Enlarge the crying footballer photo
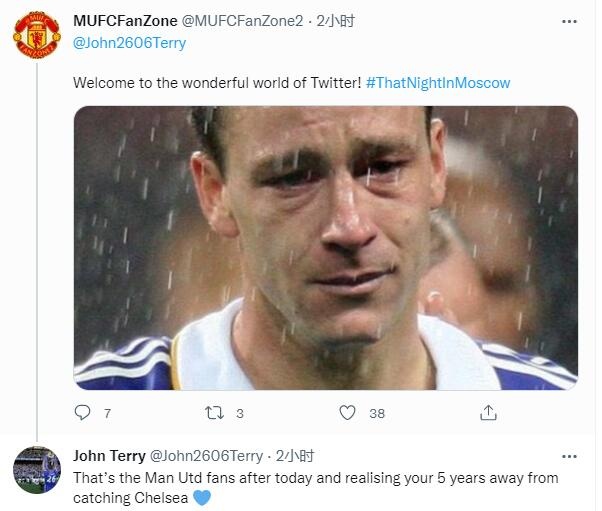 pyautogui.click(x=325, y=247)
